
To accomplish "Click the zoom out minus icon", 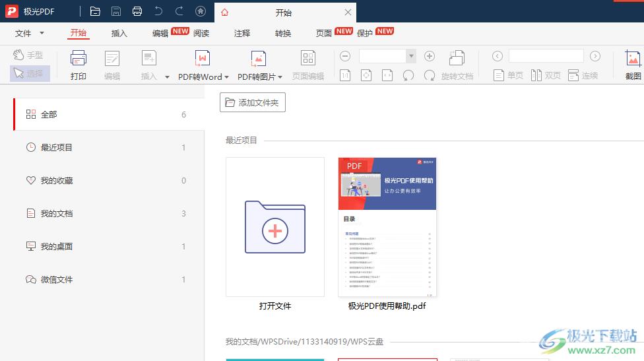I will click(x=345, y=56).
